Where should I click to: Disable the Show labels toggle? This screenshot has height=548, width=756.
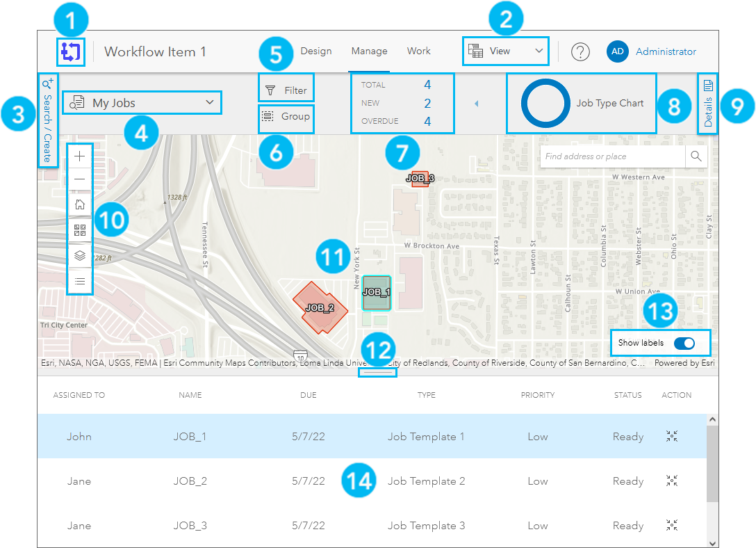pos(684,343)
